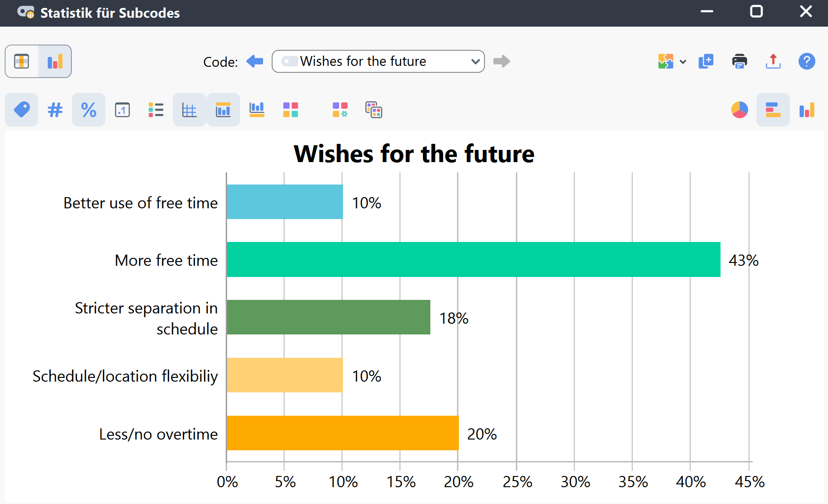
Task: Open the Code selection dropdown
Action: point(378,61)
